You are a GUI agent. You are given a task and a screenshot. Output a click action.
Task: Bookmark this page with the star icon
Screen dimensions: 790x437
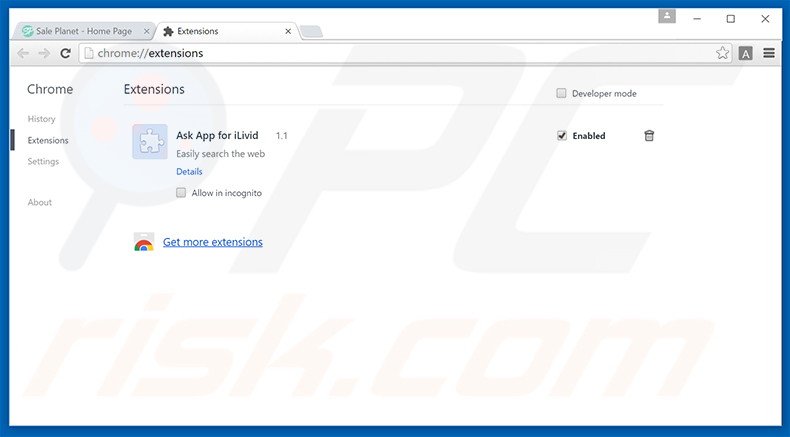click(x=722, y=53)
